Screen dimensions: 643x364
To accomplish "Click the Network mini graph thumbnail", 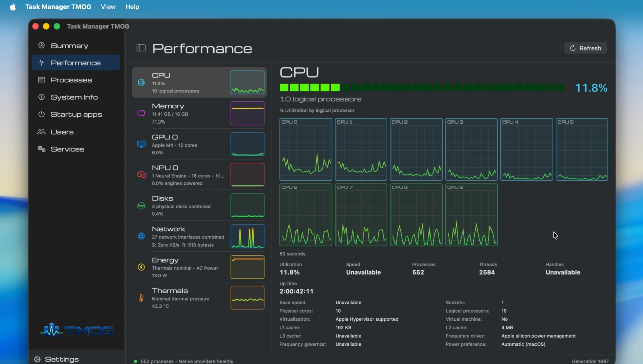I will (x=247, y=236).
